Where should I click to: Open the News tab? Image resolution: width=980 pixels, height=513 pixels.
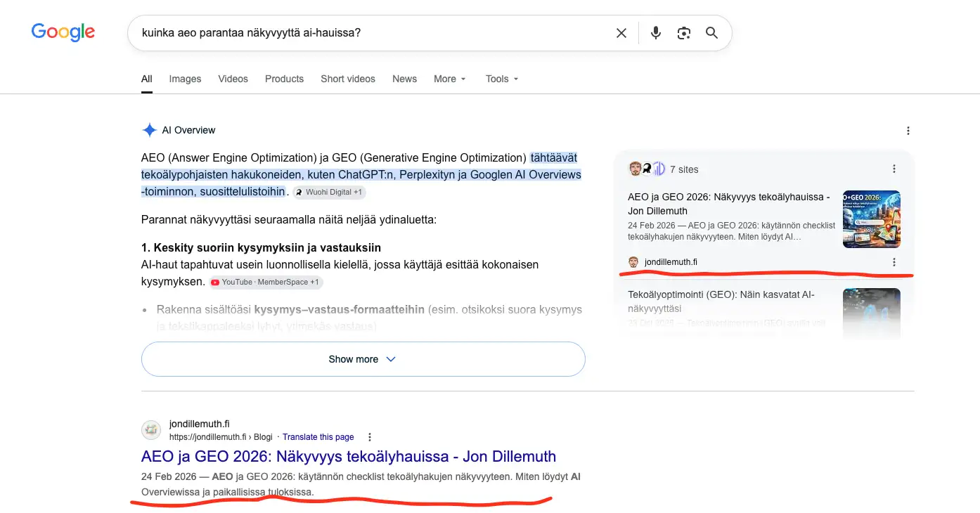click(x=404, y=79)
